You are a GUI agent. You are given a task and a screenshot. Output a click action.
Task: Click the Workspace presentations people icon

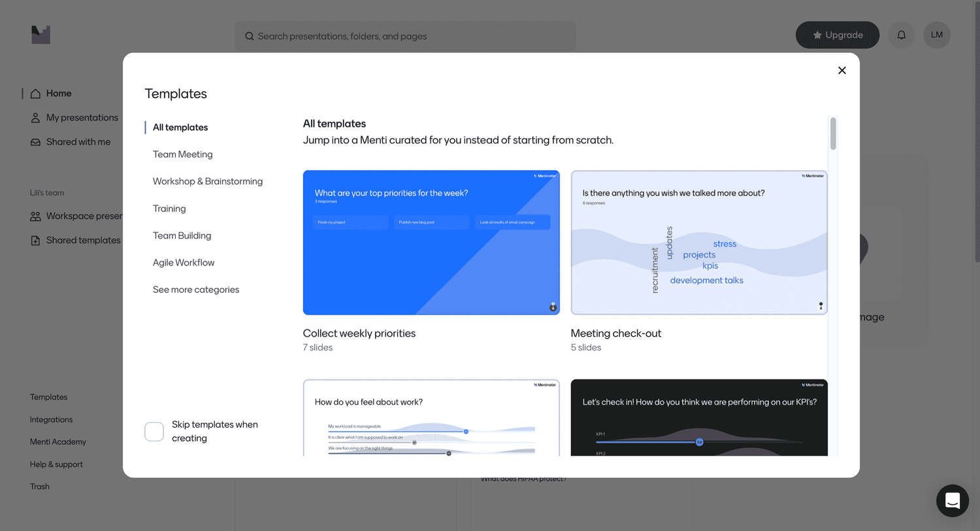point(35,216)
